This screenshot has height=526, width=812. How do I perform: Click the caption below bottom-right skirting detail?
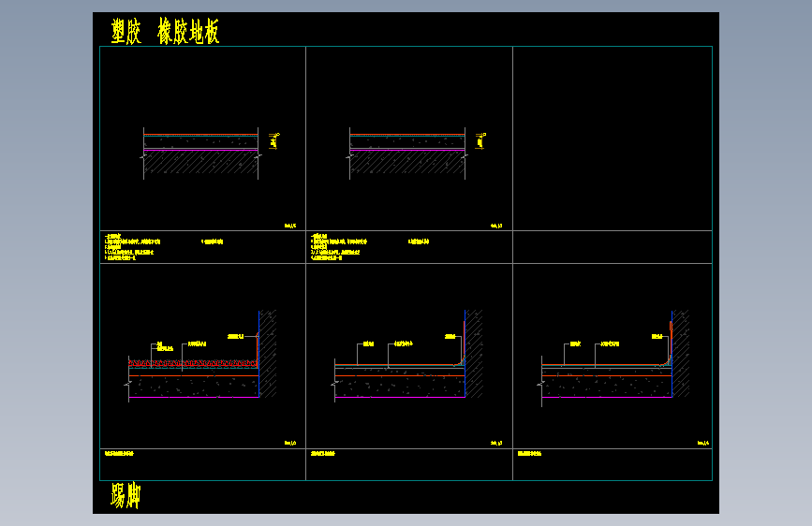click(529, 454)
